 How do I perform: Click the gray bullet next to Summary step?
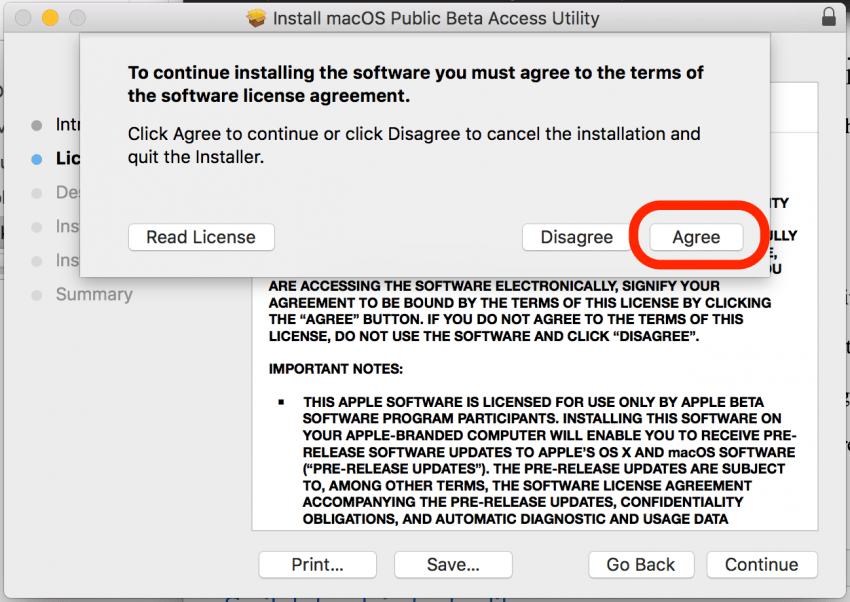point(38,294)
